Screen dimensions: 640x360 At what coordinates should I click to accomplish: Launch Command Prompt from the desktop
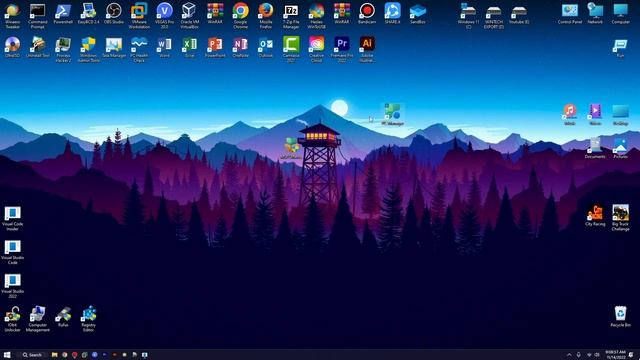click(x=38, y=16)
